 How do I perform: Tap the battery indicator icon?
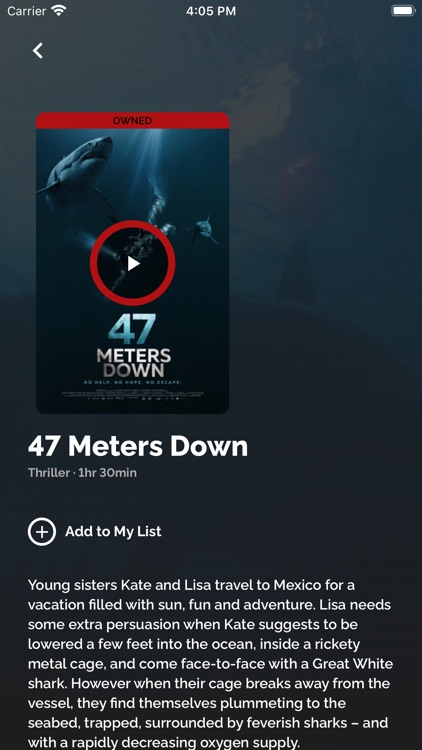tap(403, 11)
